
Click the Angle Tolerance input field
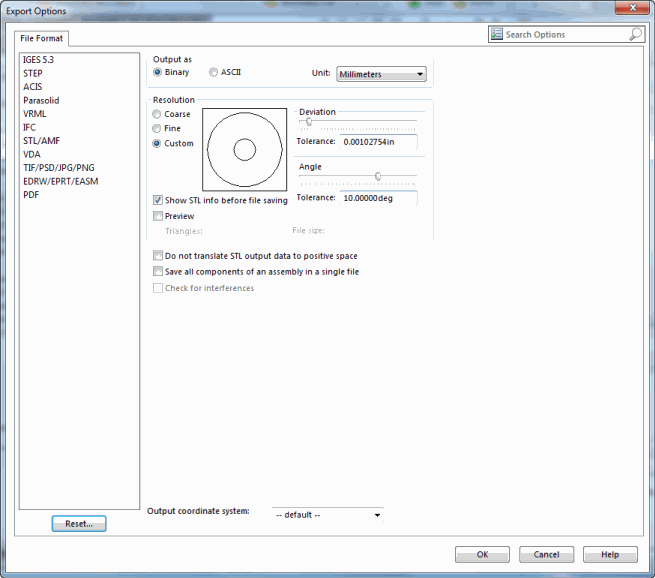378,198
